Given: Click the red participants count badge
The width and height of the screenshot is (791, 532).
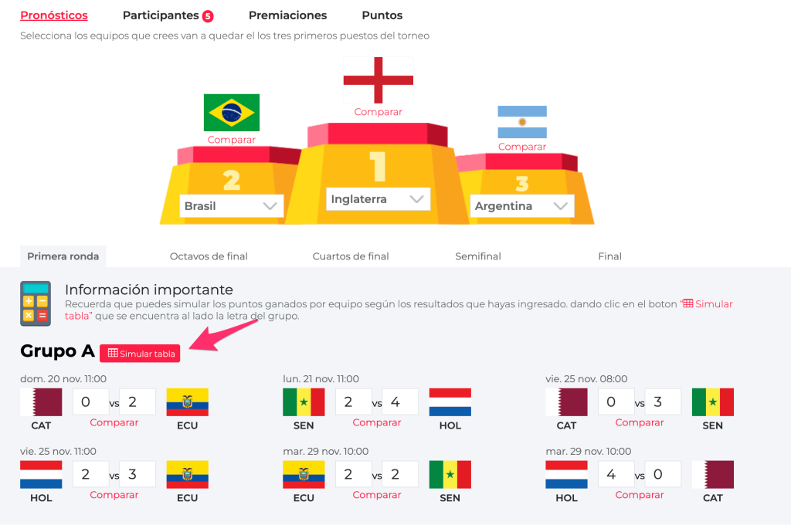Looking at the screenshot, I should 208,16.
